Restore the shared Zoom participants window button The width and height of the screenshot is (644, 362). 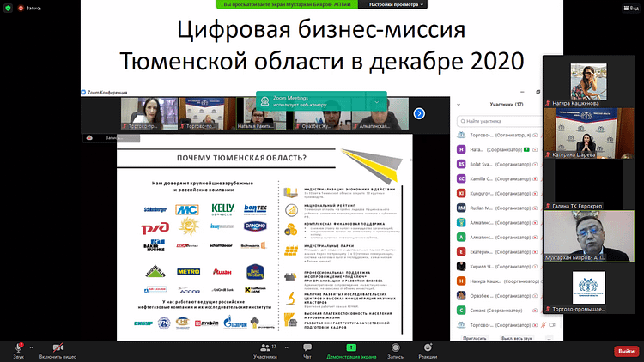pyautogui.click(x=538, y=92)
